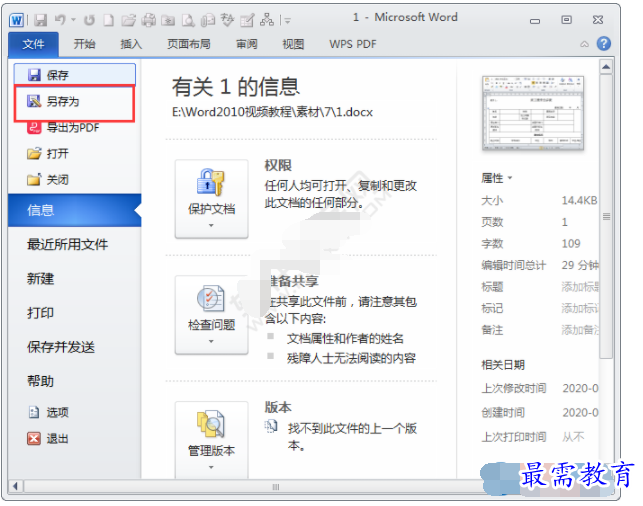This screenshot has width=643, height=506.
Task: Switch to the 插入 tab
Action: point(131,44)
